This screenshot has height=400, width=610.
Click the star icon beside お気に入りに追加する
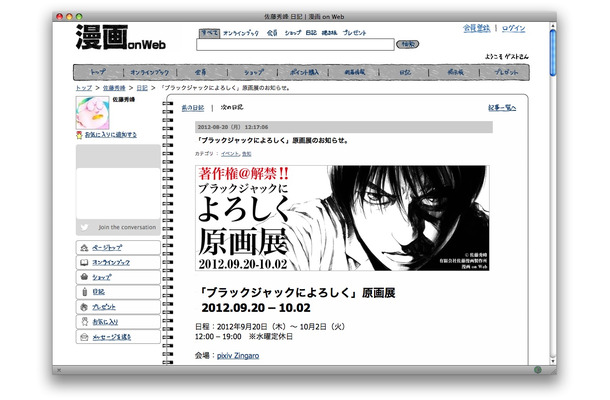tap(79, 135)
